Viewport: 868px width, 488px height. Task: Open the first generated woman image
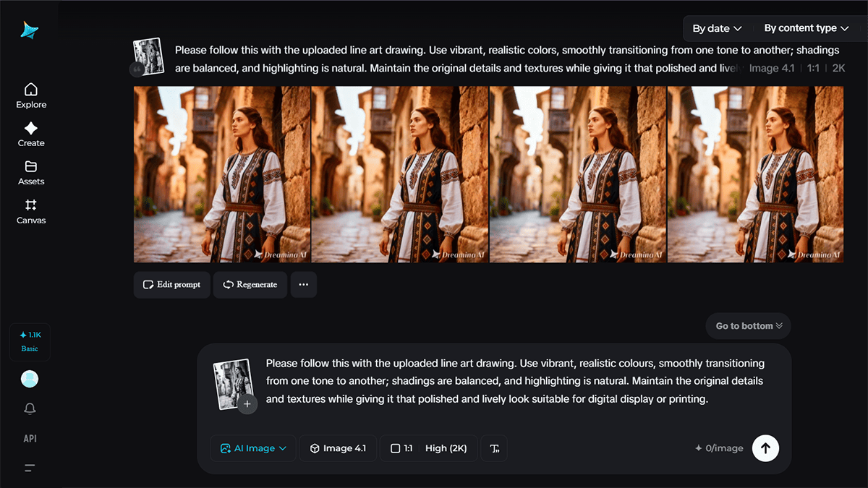click(x=222, y=174)
